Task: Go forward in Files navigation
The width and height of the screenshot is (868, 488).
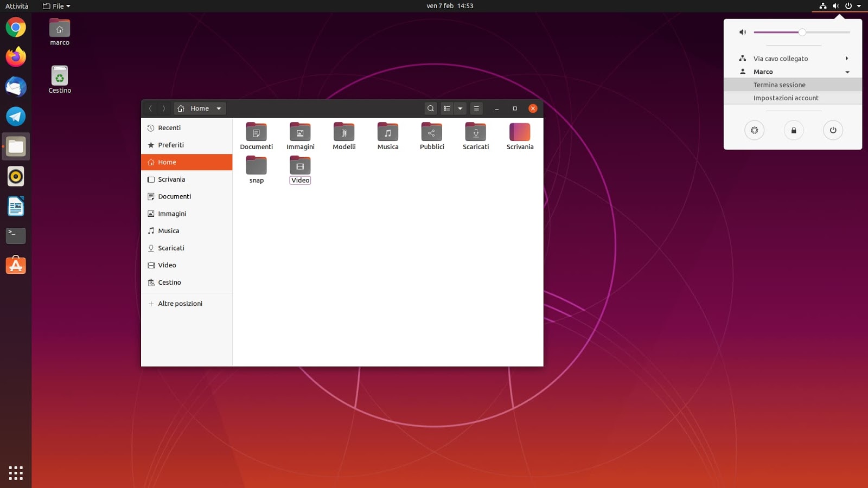Action: click(x=163, y=108)
